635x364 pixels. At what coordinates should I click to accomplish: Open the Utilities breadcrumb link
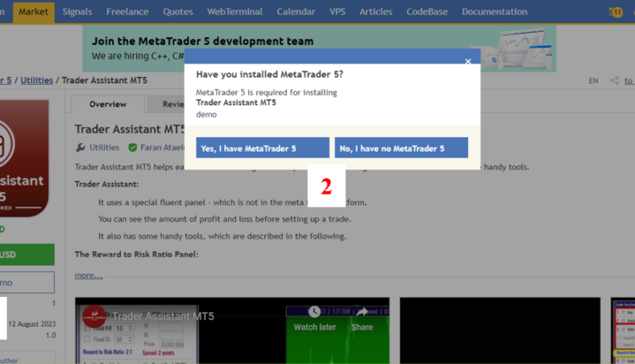pos(36,80)
